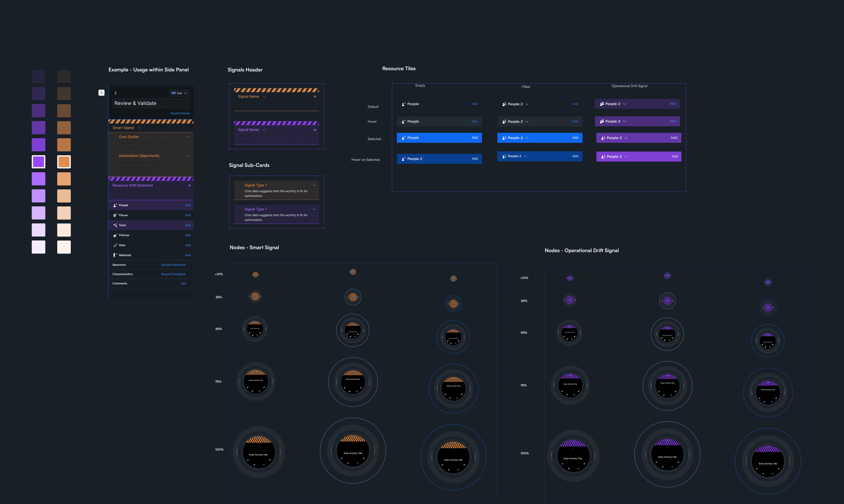Select the Cost Outlier signal card
844x504 pixels.
pos(151,142)
